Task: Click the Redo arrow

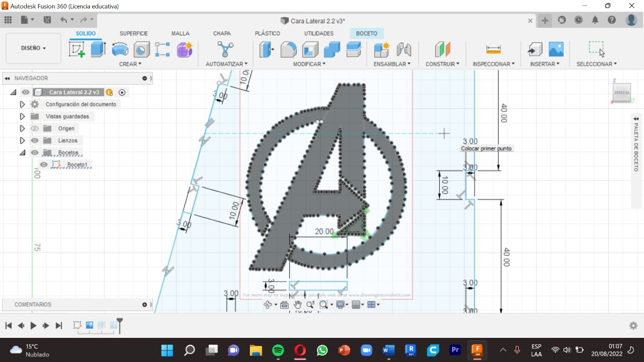Action: tap(83, 20)
